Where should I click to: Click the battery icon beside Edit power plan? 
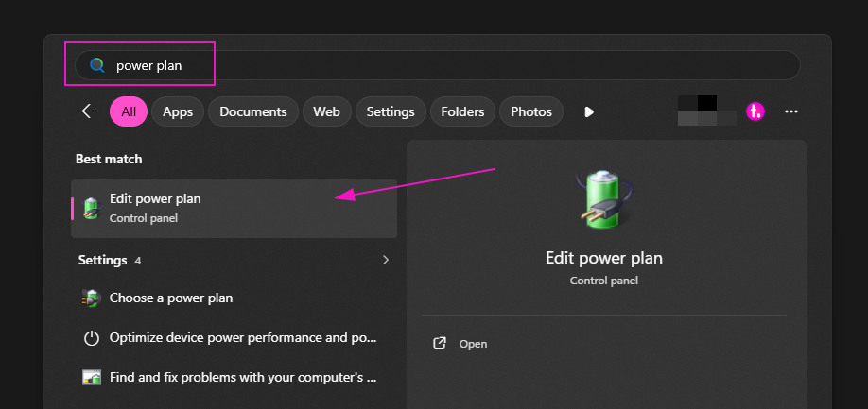tap(92, 209)
